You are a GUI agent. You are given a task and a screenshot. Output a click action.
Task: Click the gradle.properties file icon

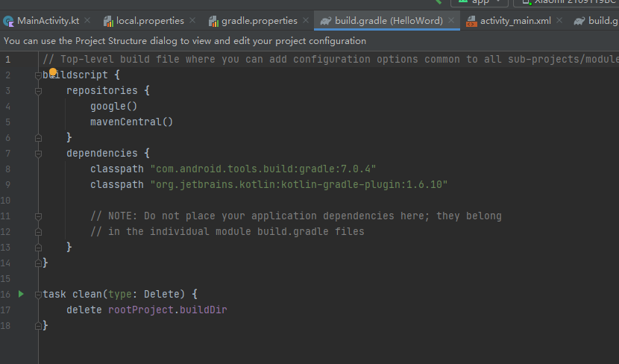(214, 21)
